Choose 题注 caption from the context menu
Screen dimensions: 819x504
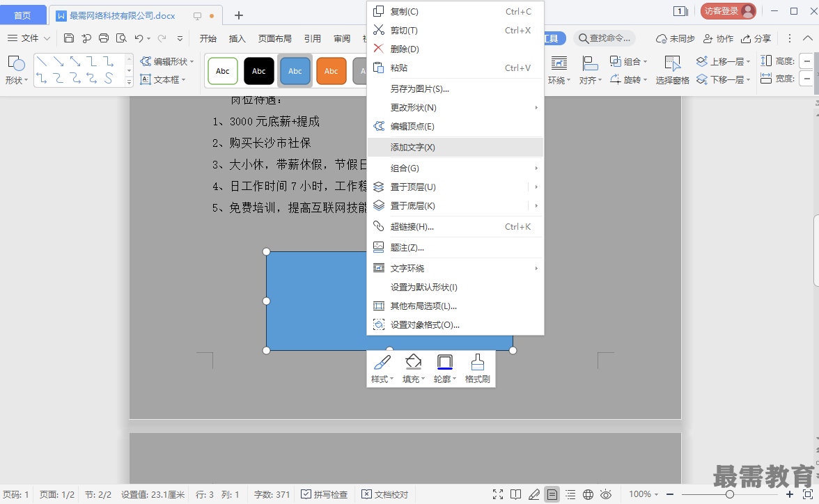click(x=455, y=248)
